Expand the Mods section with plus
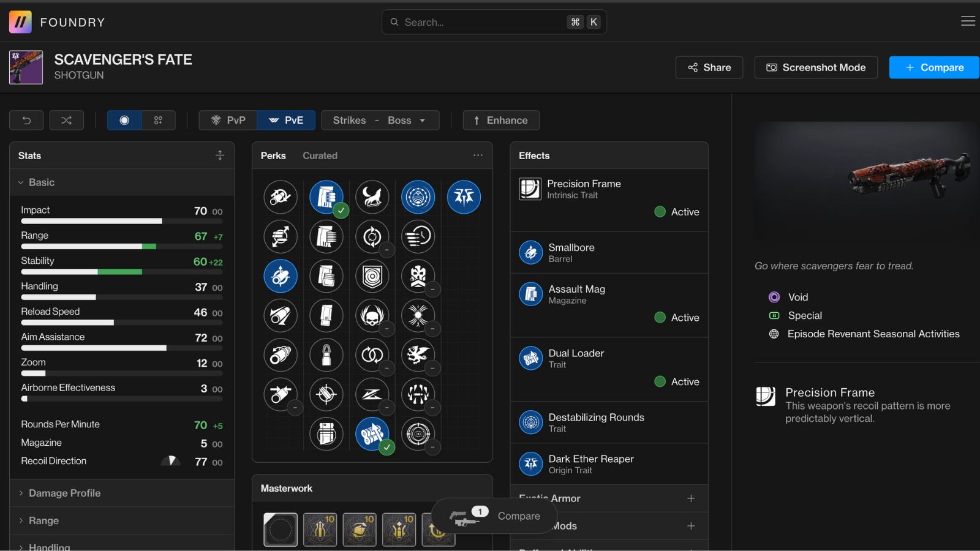980x551 pixels. click(x=691, y=526)
